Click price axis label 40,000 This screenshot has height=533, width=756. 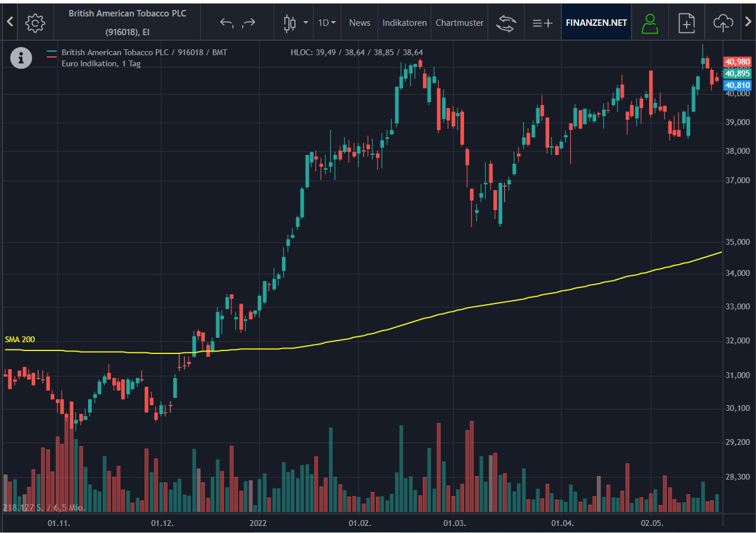[737, 93]
